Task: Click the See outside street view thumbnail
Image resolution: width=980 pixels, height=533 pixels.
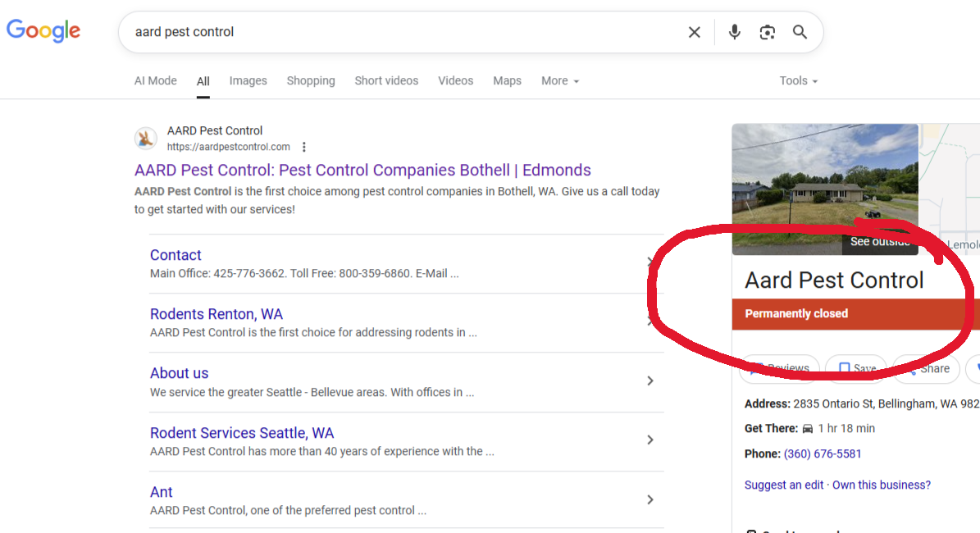Action: [824, 189]
